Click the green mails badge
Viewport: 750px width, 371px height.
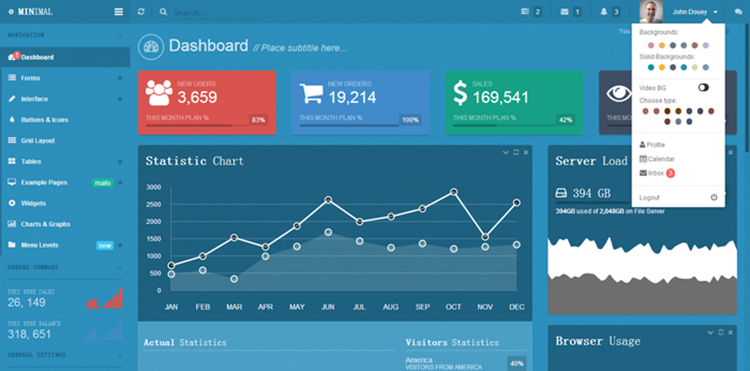(103, 183)
